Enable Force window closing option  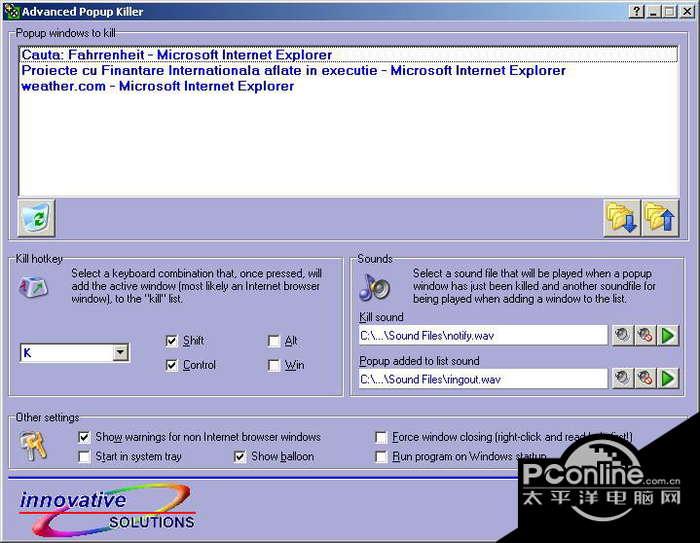pyautogui.click(x=381, y=437)
